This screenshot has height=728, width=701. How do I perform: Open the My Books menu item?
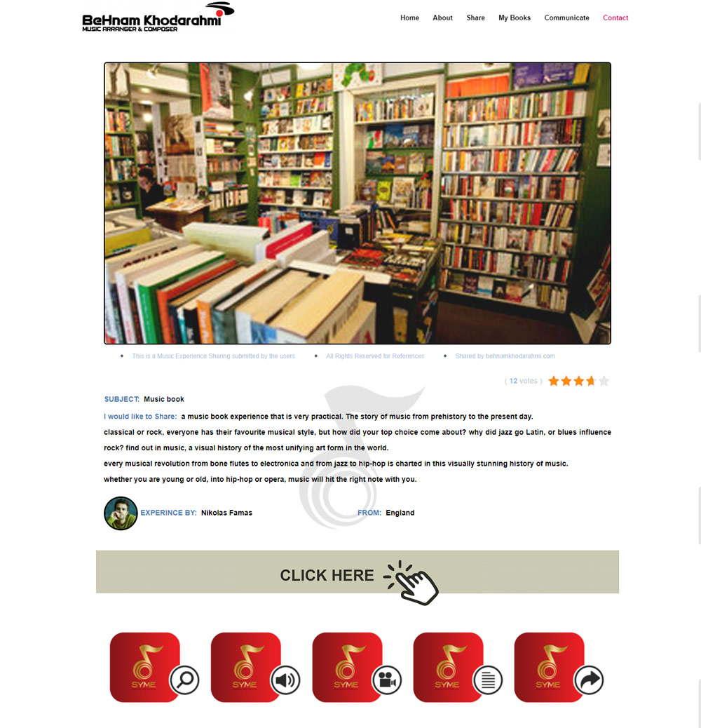[515, 18]
